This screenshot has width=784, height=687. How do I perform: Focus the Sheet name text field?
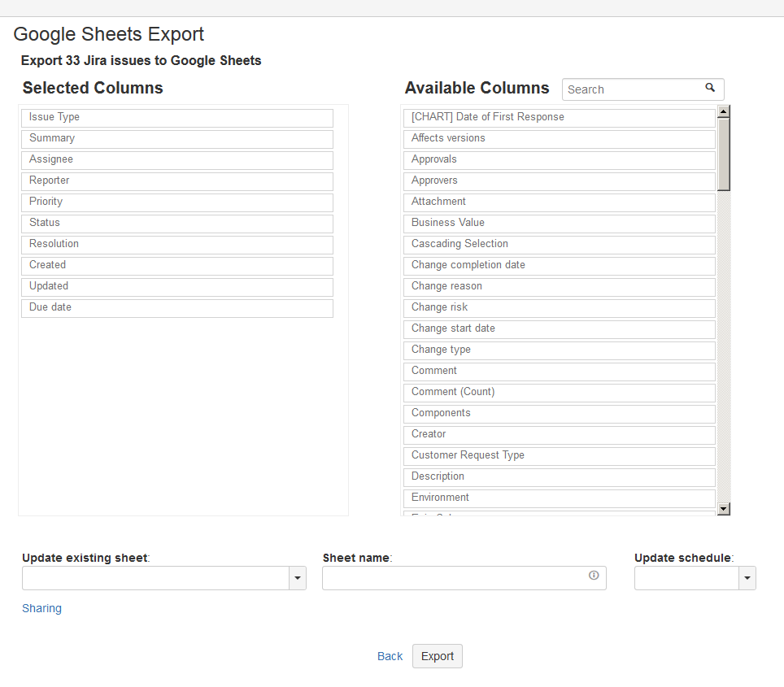pyautogui.click(x=455, y=578)
